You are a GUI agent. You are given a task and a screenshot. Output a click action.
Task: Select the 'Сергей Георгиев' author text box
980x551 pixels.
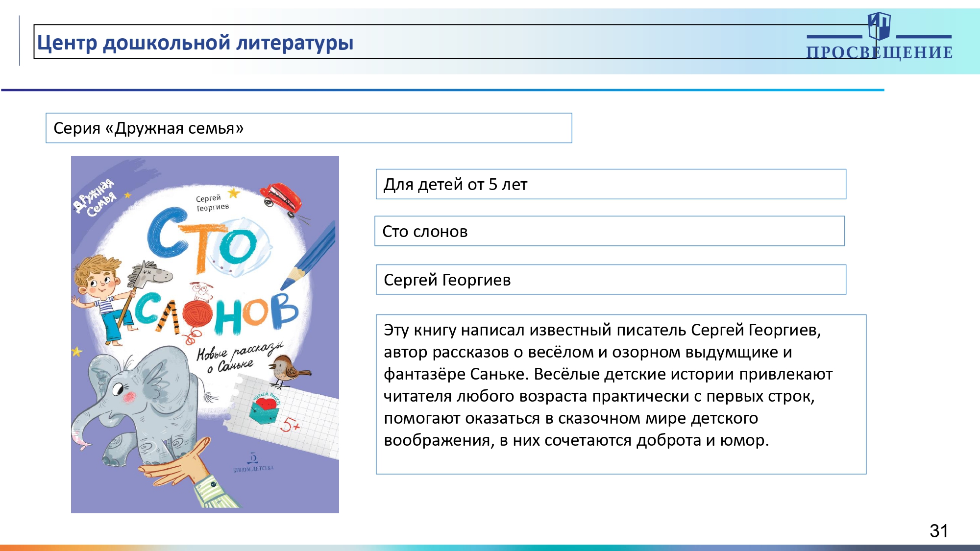coord(611,280)
